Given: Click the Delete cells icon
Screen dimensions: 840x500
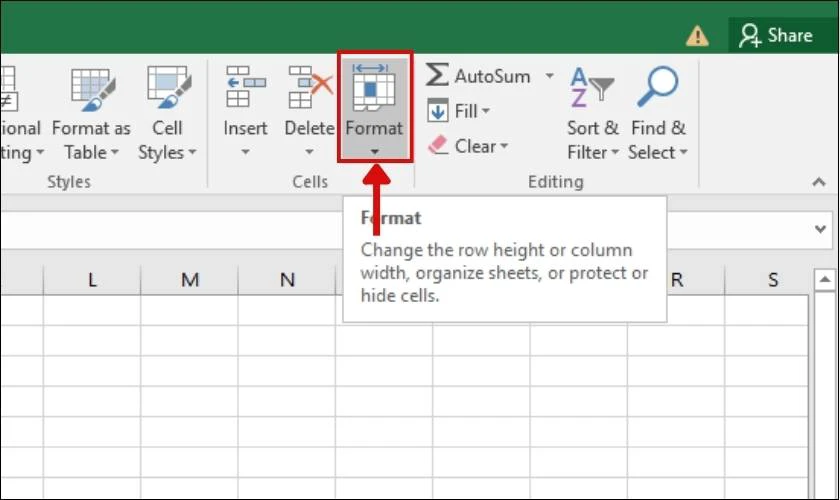Looking at the screenshot, I should (x=310, y=86).
